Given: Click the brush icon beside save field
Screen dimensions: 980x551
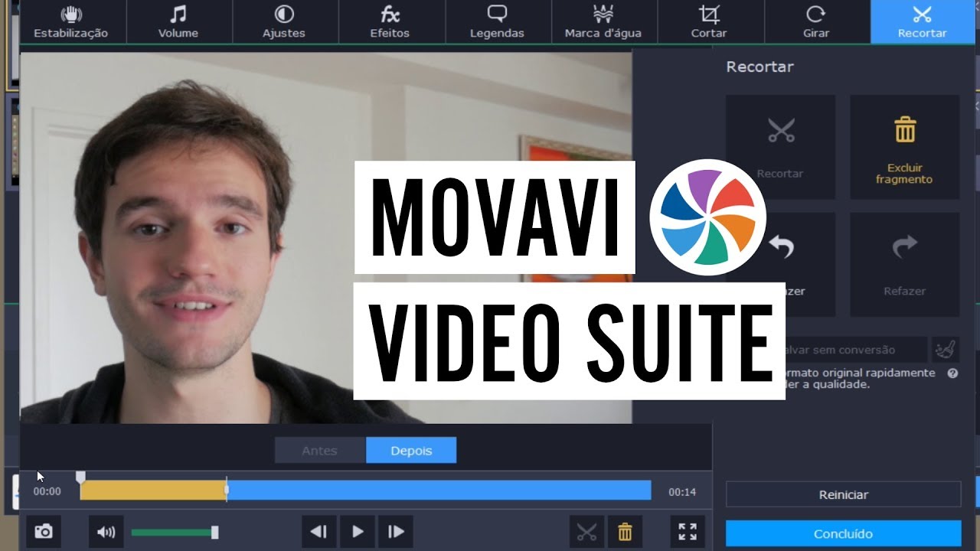Looking at the screenshot, I should (x=946, y=350).
